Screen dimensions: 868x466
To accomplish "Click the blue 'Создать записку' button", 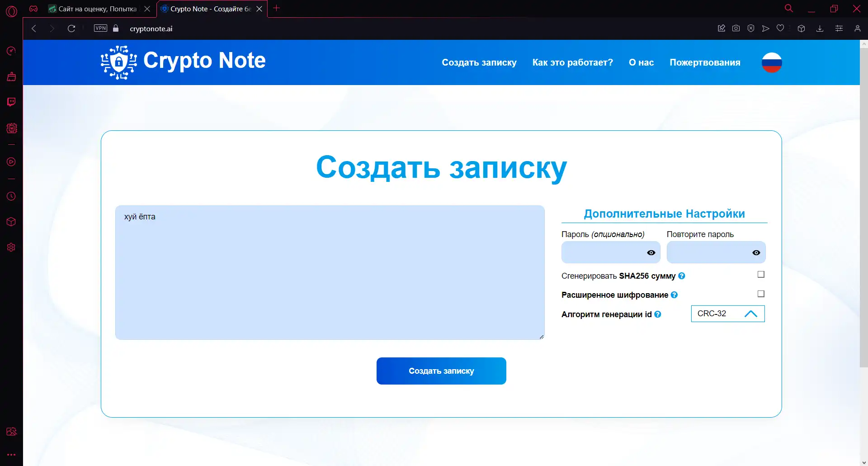I will pos(441,371).
